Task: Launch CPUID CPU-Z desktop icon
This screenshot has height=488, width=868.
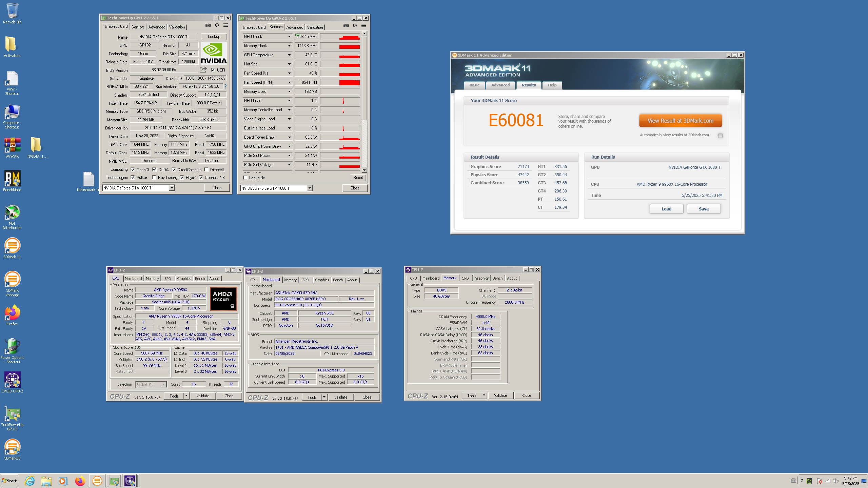Action: point(12,382)
